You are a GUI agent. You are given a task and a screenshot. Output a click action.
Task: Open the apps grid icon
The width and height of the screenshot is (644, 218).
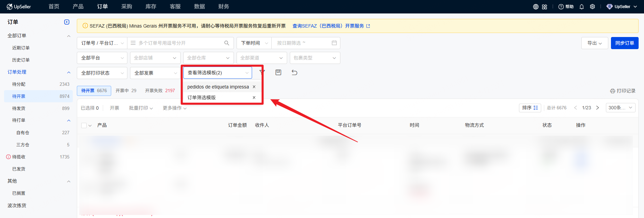tap(545, 7)
